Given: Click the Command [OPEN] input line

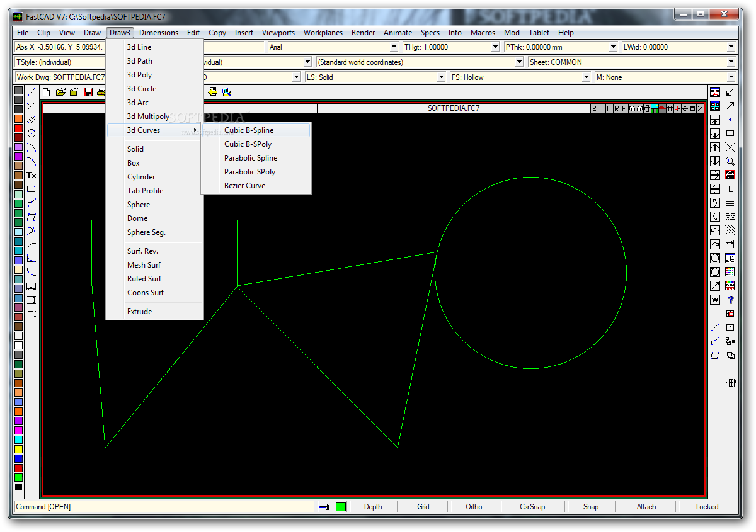Looking at the screenshot, I should click(x=164, y=506).
